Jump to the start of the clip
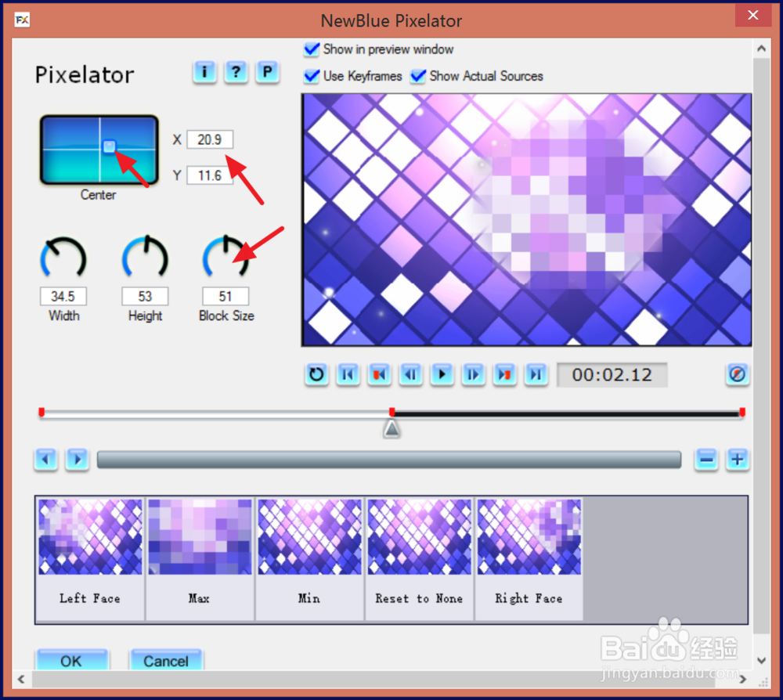The image size is (783, 700). point(348,374)
